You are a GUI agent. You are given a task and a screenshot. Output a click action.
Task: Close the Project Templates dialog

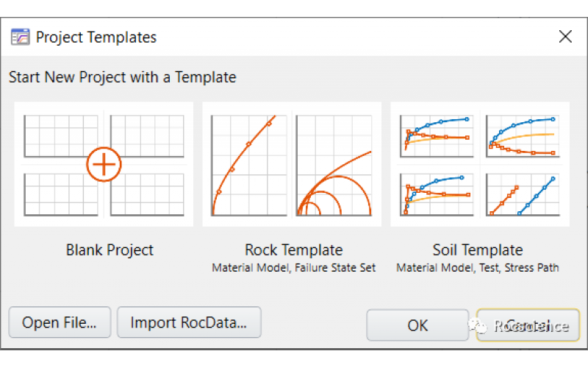564,37
